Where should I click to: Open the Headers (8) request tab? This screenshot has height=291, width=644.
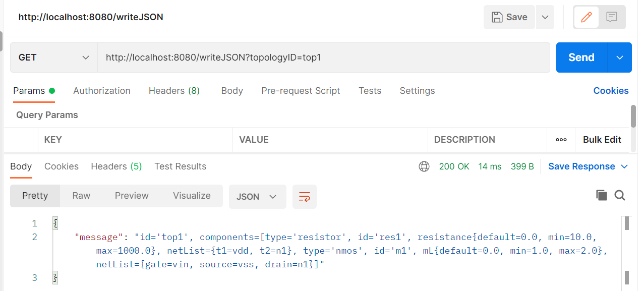pos(173,91)
